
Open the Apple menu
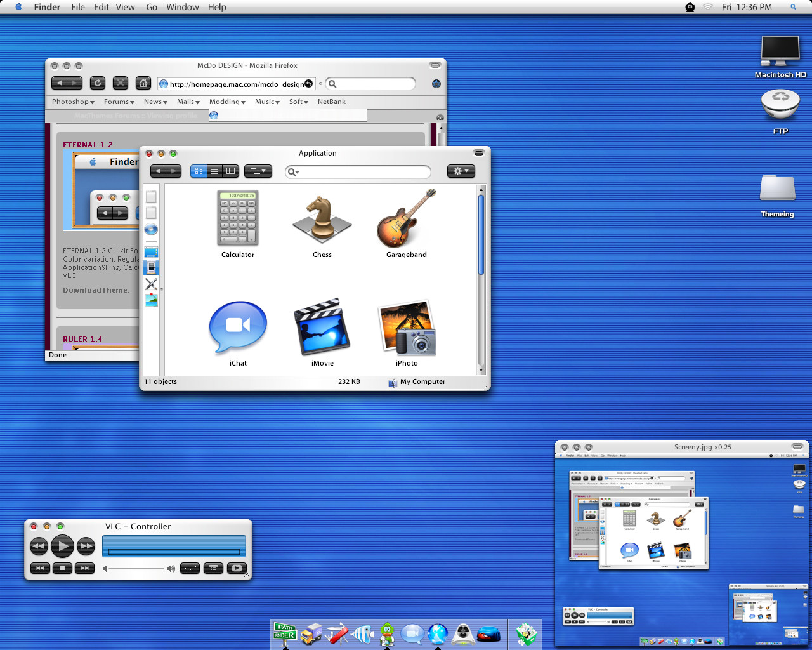[18, 7]
